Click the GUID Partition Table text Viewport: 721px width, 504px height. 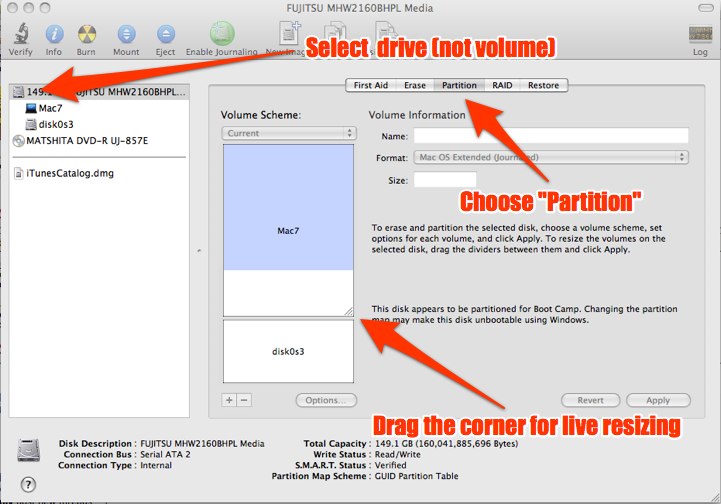pyautogui.click(x=417, y=476)
